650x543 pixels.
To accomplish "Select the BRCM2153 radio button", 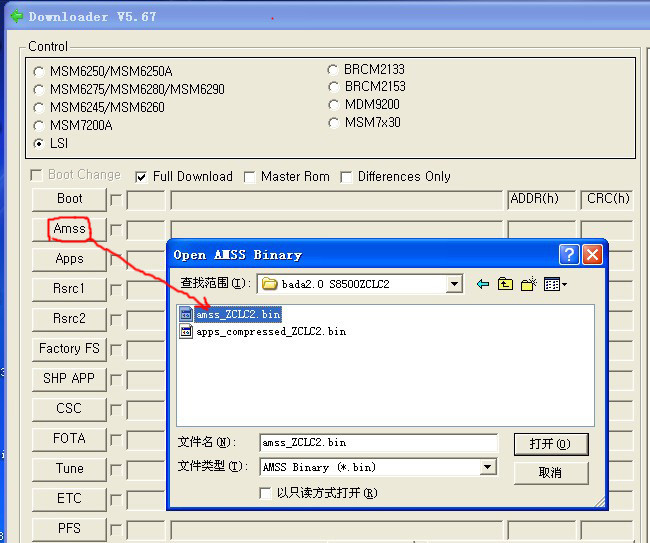I will (x=333, y=87).
